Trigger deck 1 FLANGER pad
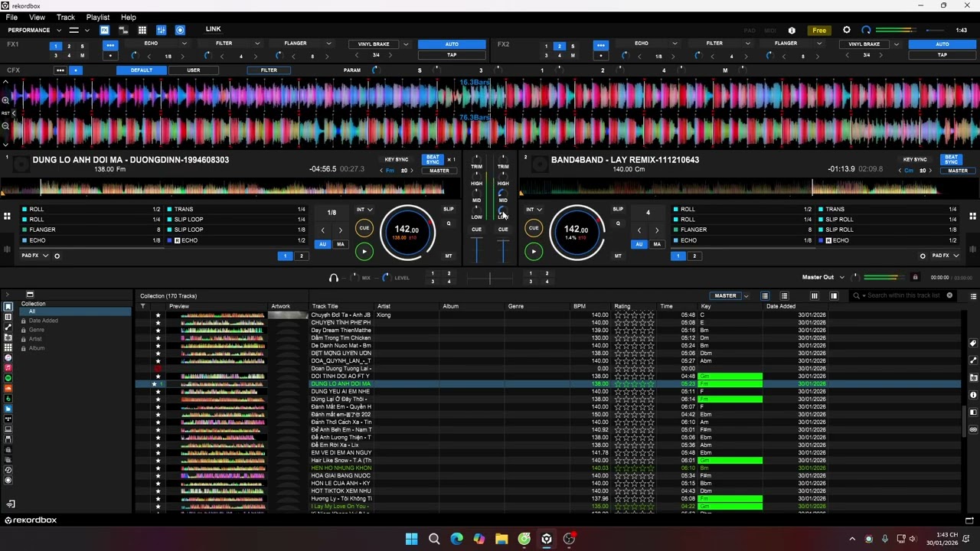Screen dimensions: 980x551 pyautogui.click(x=92, y=230)
